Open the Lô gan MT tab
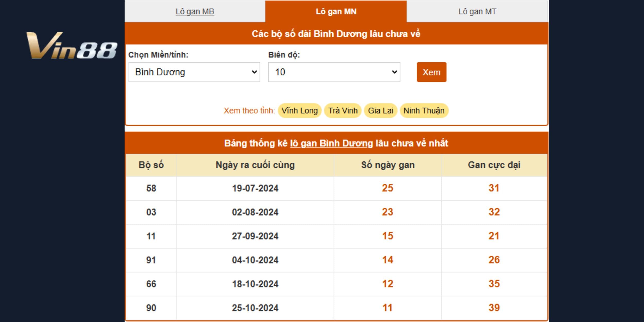The width and height of the screenshot is (644, 322). point(477,12)
